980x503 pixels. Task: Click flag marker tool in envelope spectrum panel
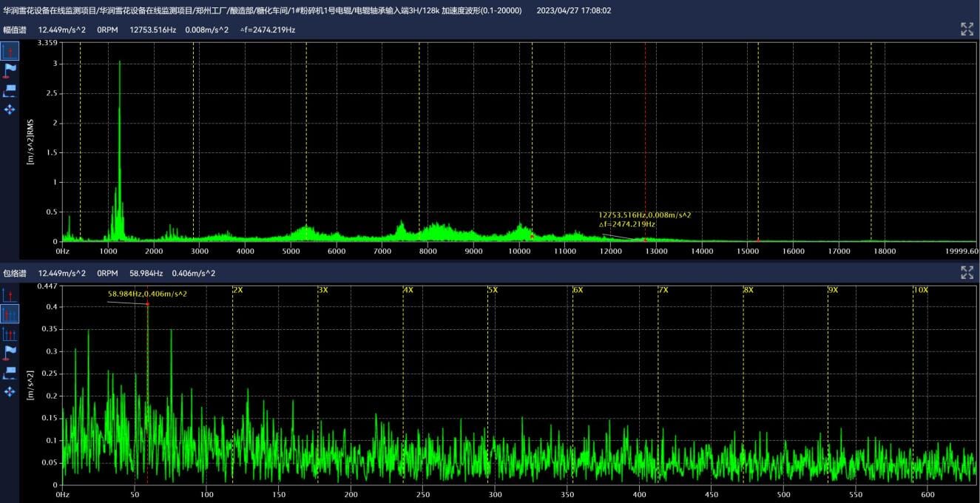click(10, 353)
